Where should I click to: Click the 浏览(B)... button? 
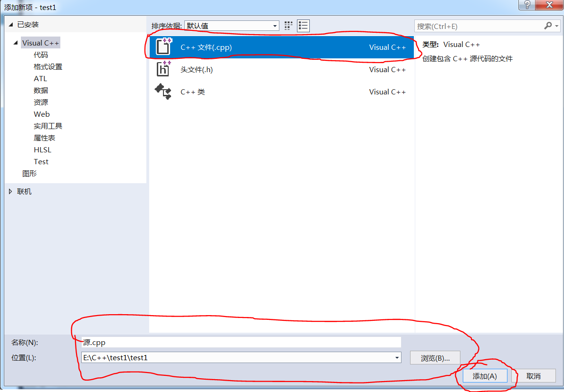(435, 358)
